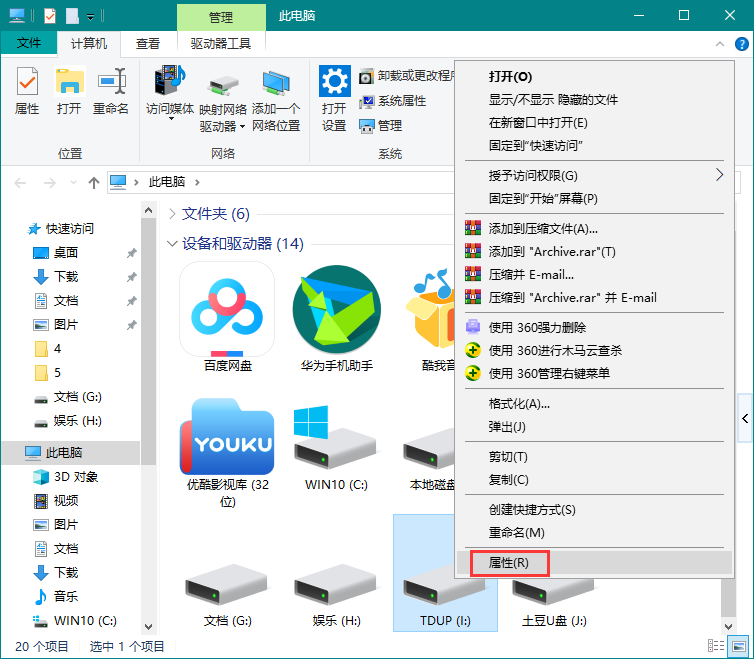The image size is (754, 659).
Task: Open Quick Access Toolbar customize dropdown
Action: click(x=90, y=17)
